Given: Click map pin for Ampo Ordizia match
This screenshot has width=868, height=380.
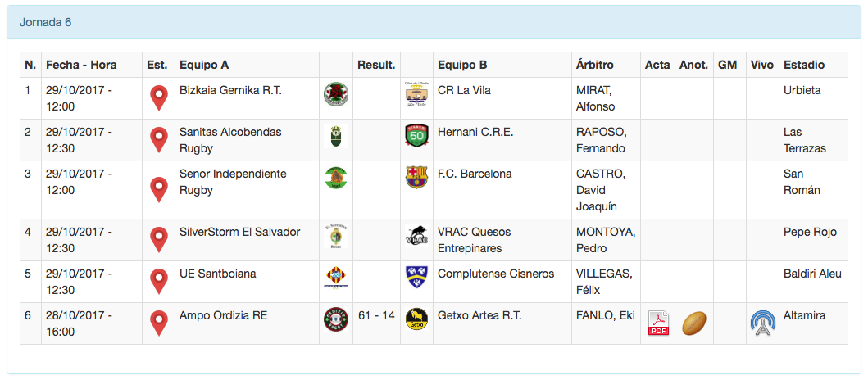Looking at the screenshot, I should [x=159, y=323].
